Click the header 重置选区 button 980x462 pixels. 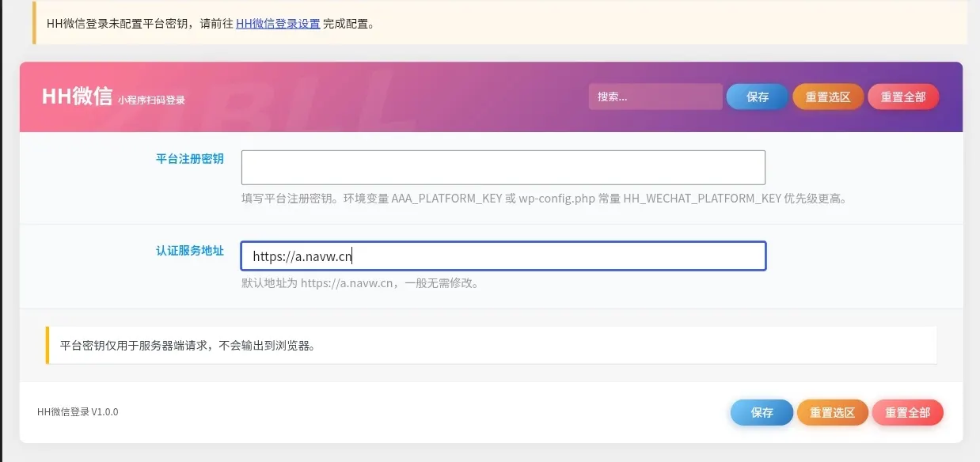pyautogui.click(x=828, y=97)
